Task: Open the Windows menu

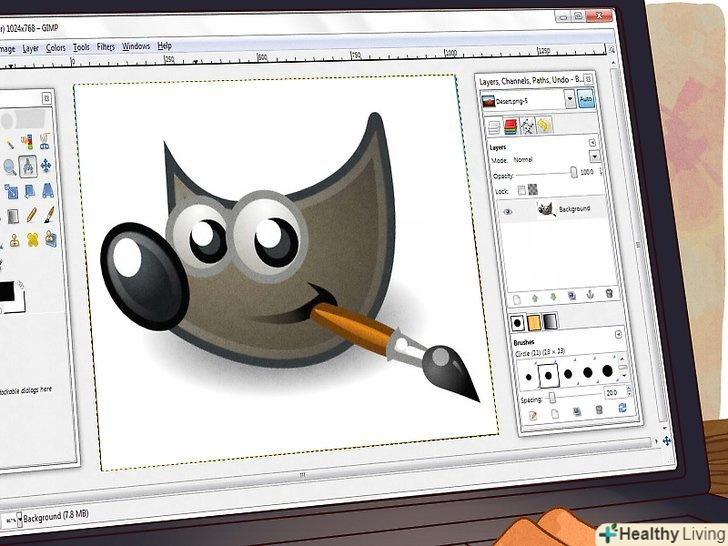Action: pyautogui.click(x=136, y=46)
